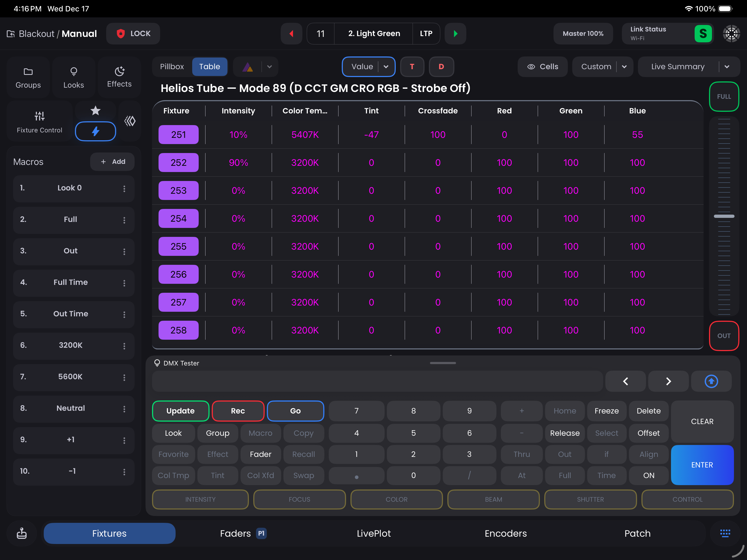Toggle Cells visibility eye button

543,66
